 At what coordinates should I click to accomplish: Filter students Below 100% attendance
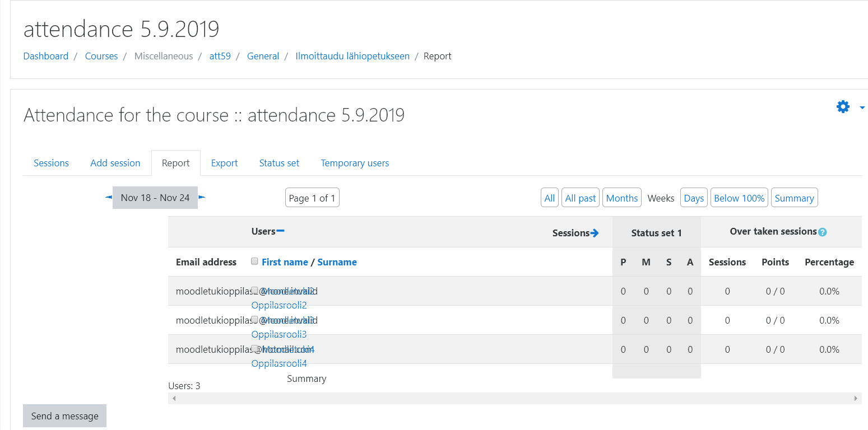pos(739,197)
